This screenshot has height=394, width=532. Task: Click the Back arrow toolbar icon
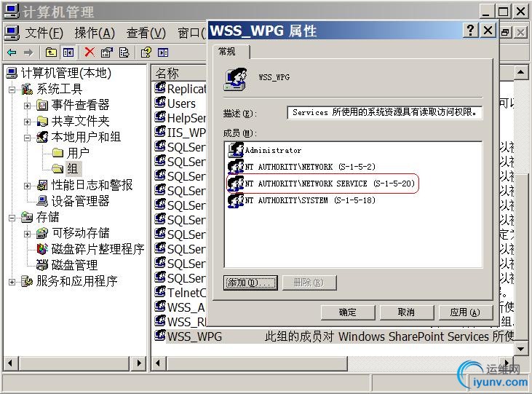pyautogui.click(x=12, y=52)
